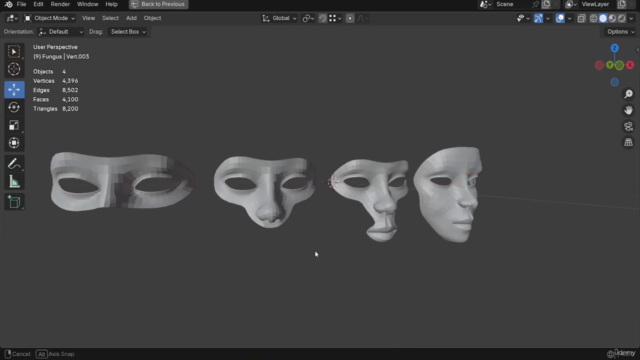Click the wide eye mask object
The width and height of the screenshot is (640, 360).
point(122,182)
